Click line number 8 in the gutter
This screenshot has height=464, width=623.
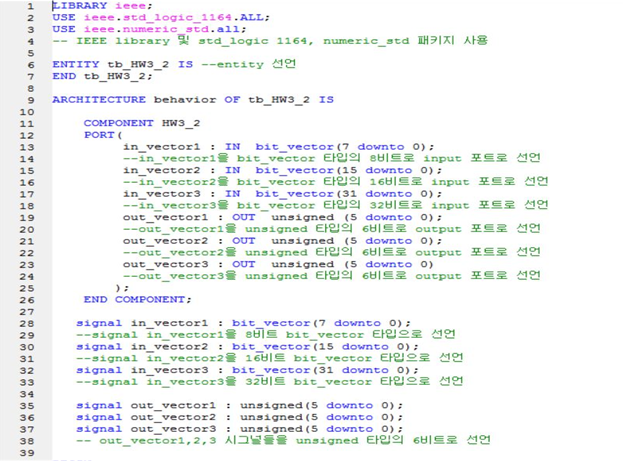click(31, 88)
